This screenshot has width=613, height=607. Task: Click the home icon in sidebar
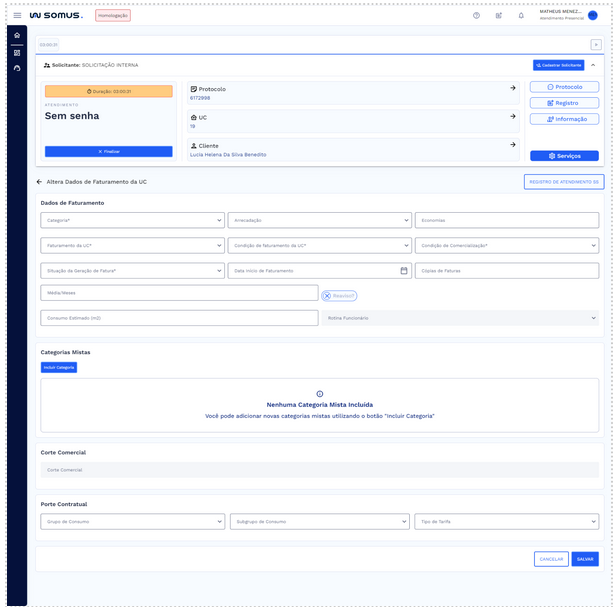click(16, 36)
